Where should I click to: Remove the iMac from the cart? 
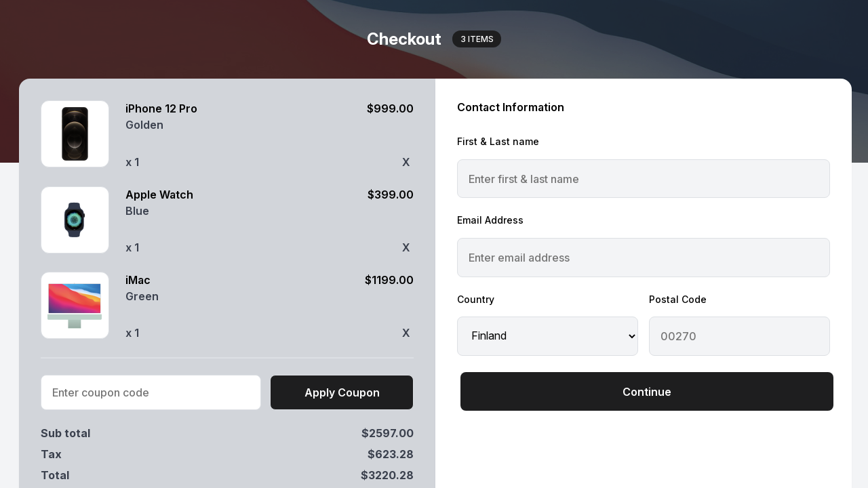tap(406, 333)
